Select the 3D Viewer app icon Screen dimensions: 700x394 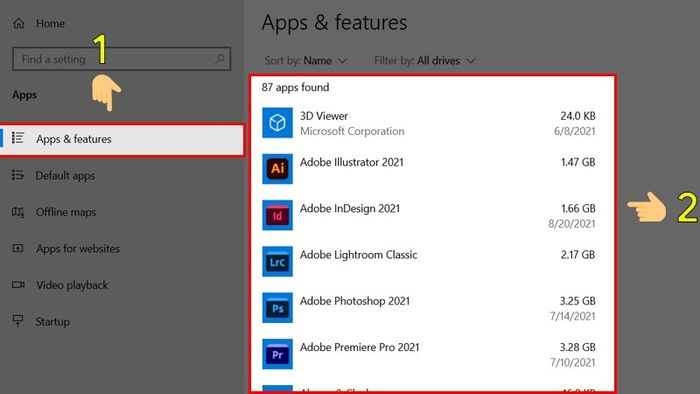pyautogui.click(x=277, y=123)
